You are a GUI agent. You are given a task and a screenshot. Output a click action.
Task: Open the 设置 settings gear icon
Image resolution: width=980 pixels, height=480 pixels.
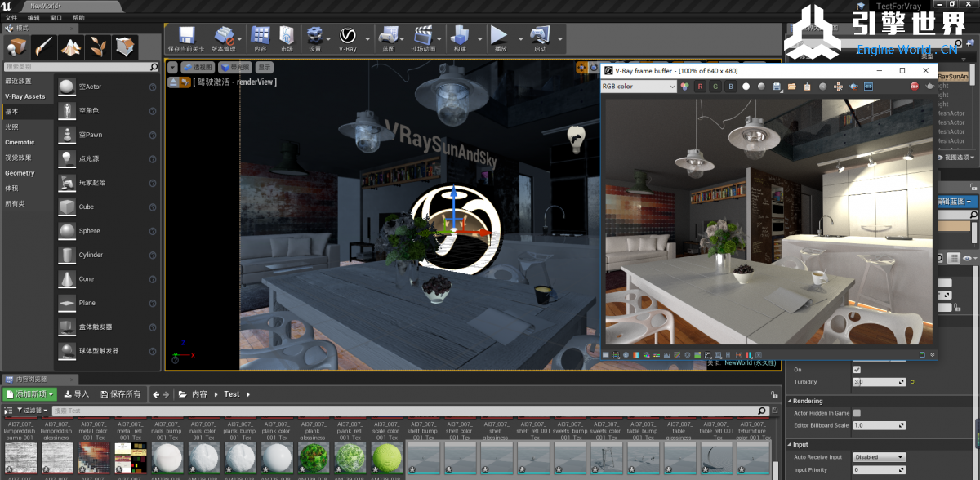[x=314, y=35]
